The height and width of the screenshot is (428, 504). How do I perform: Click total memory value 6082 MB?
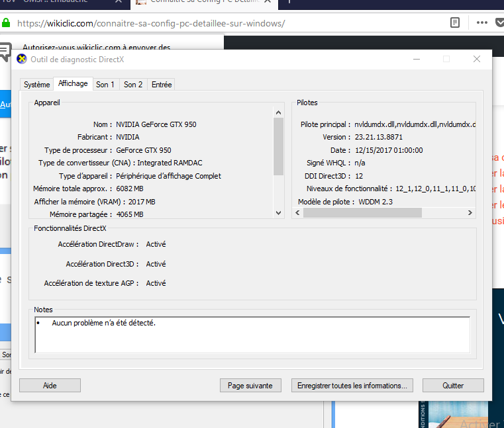[x=130, y=189]
